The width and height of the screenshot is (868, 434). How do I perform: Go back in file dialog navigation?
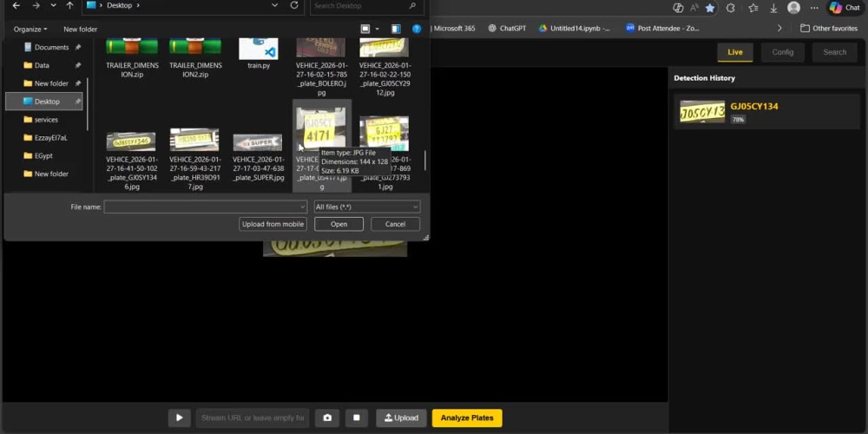pyautogui.click(x=16, y=5)
